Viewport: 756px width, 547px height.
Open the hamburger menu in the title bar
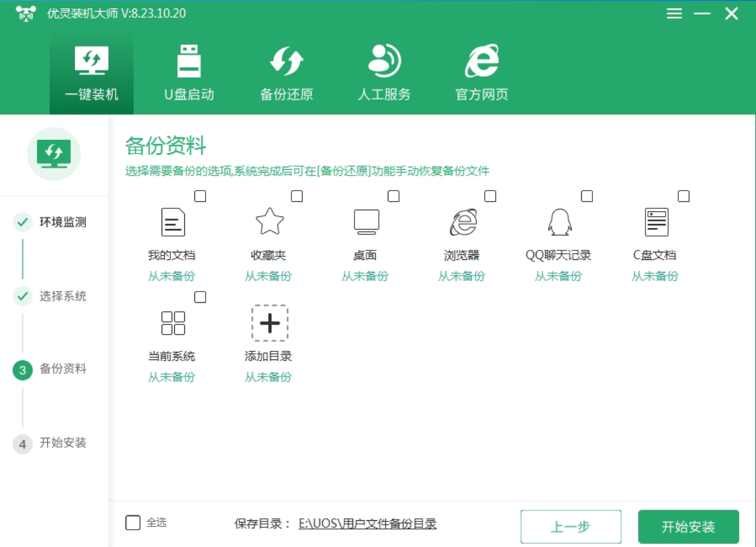pos(674,14)
